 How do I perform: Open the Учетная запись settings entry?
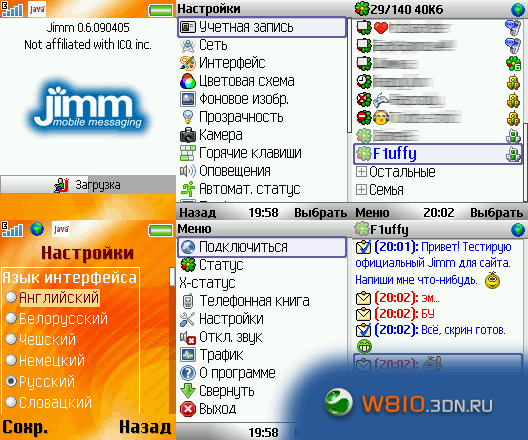262,27
